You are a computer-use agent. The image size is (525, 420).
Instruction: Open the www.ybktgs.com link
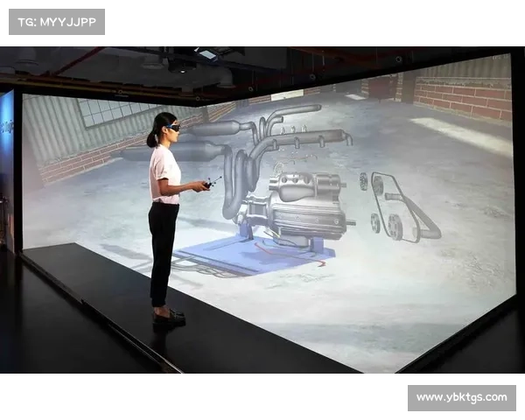coord(461,398)
